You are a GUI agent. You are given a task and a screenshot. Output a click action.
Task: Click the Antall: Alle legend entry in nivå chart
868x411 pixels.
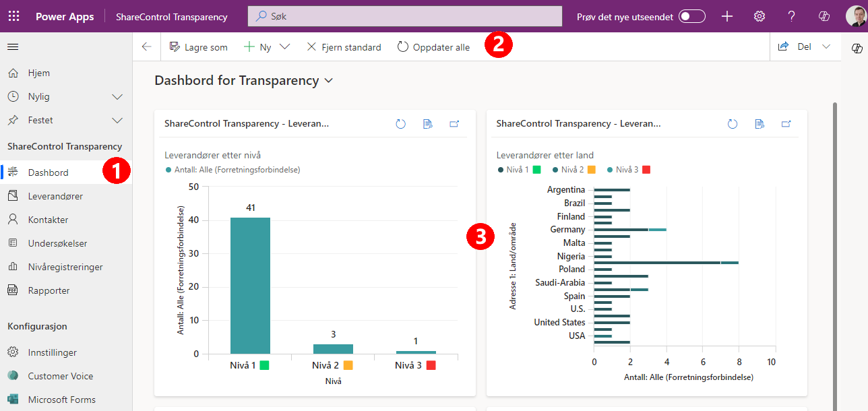coord(232,170)
